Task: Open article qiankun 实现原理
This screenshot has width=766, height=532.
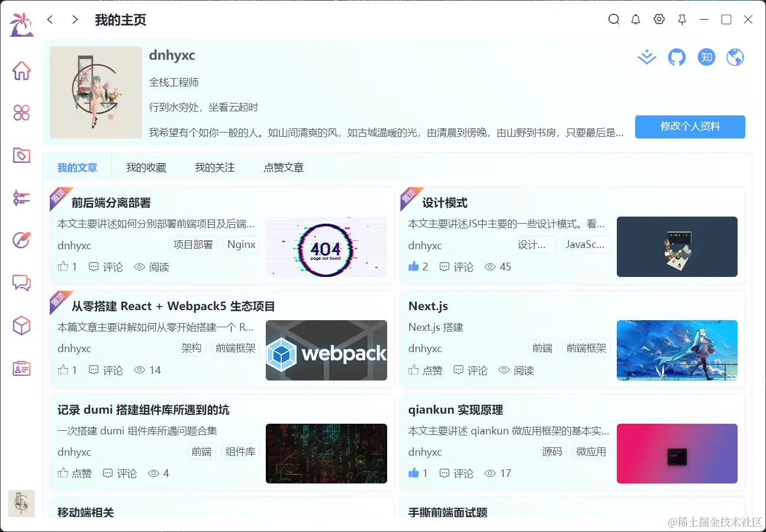Action: click(x=455, y=410)
